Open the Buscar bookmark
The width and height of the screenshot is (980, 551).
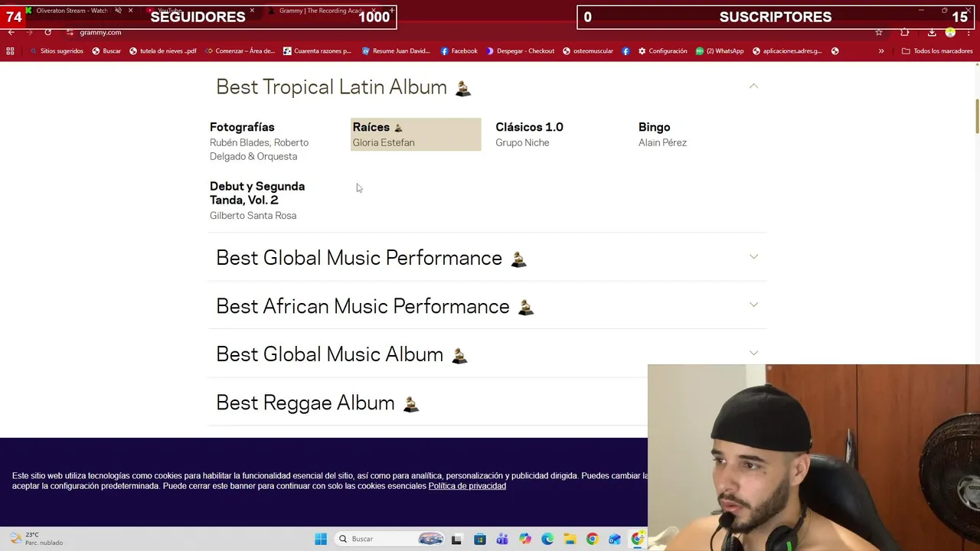click(x=106, y=51)
